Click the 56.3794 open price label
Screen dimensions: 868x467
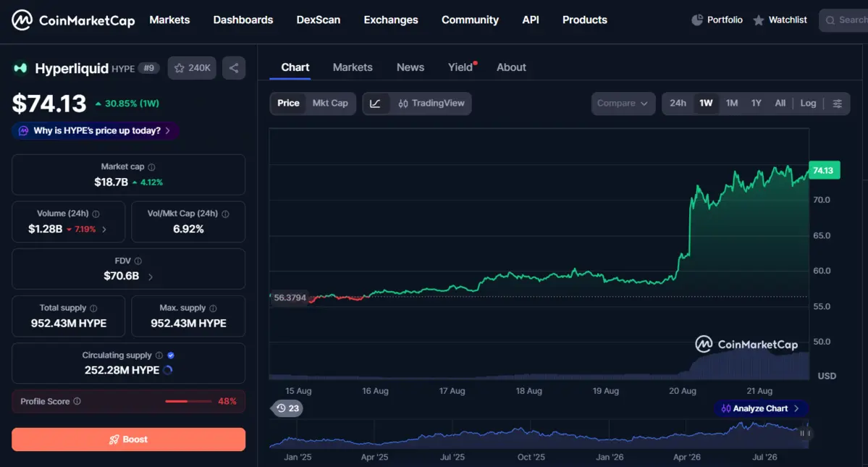pos(290,298)
